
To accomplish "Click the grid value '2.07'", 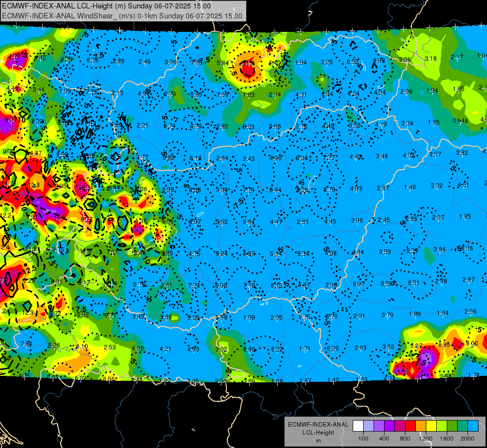I will pyautogui.click(x=438, y=218).
